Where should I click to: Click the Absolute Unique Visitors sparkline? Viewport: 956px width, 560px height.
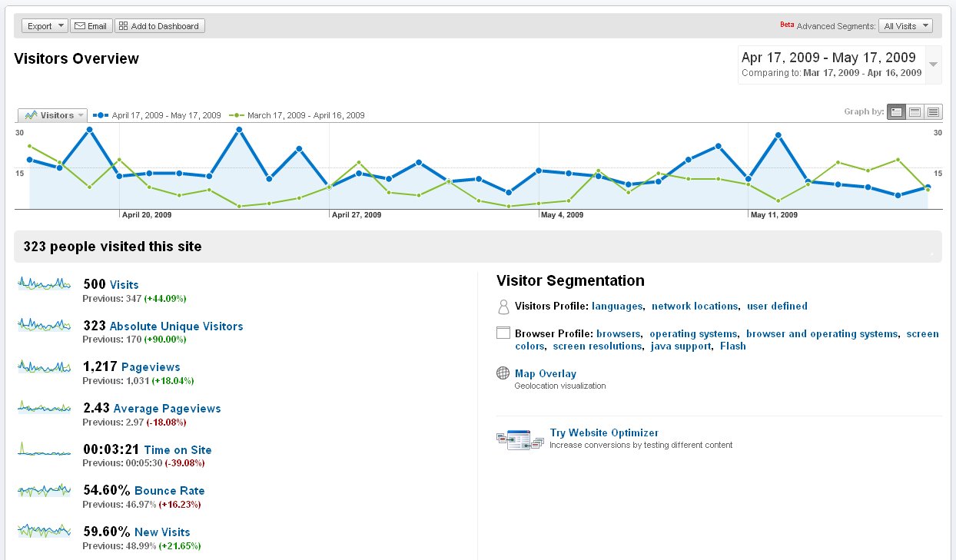(45, 325)
